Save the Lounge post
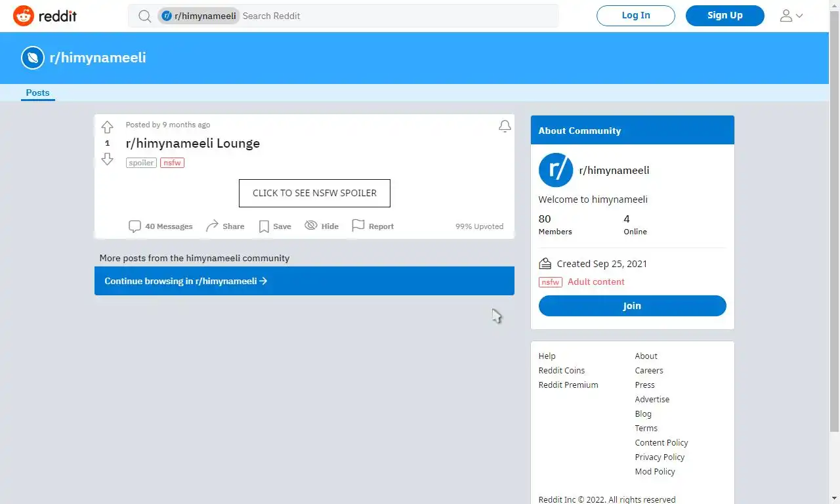The image size is (840, 504). point(275,226)
